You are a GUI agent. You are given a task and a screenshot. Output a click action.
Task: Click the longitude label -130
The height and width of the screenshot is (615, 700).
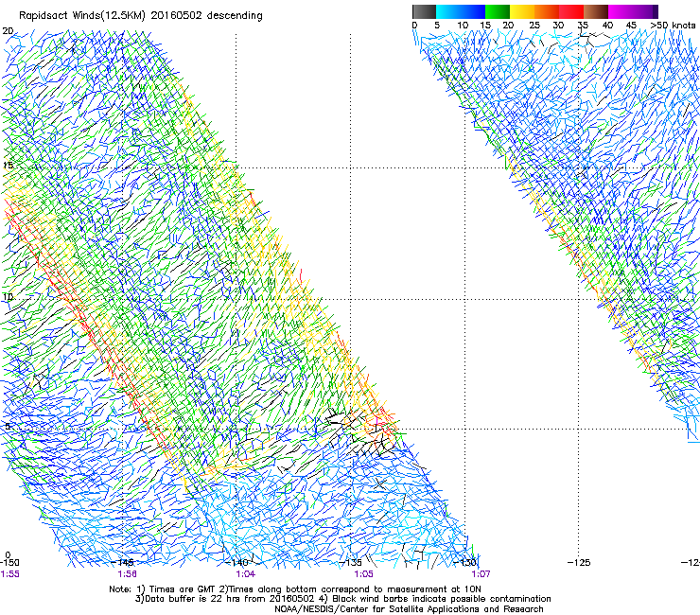point(464,563)
